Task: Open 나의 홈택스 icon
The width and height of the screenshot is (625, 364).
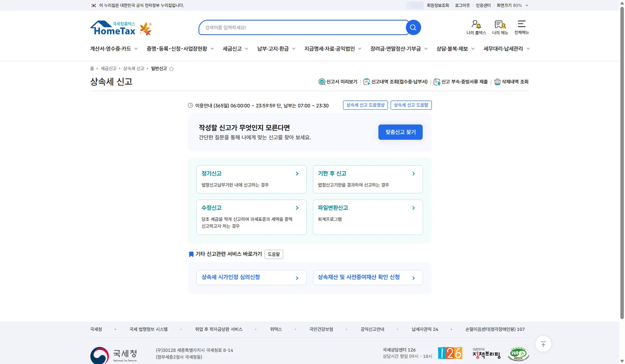Action: 476,27
